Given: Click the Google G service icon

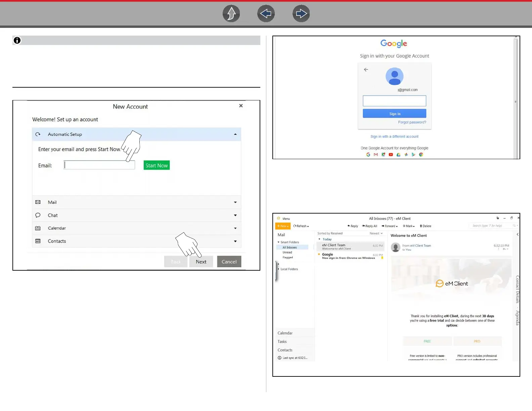Looking at the screenshot, I should coord(368,155).
